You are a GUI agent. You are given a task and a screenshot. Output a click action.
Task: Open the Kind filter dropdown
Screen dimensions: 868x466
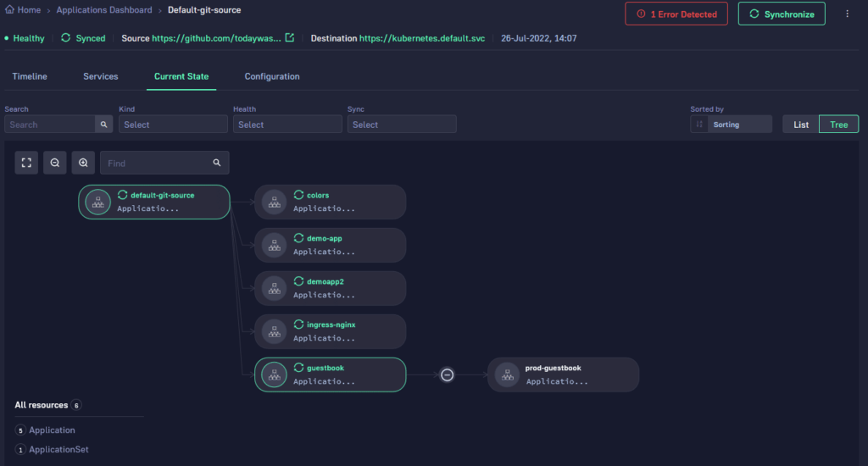(x=173, y=125)
